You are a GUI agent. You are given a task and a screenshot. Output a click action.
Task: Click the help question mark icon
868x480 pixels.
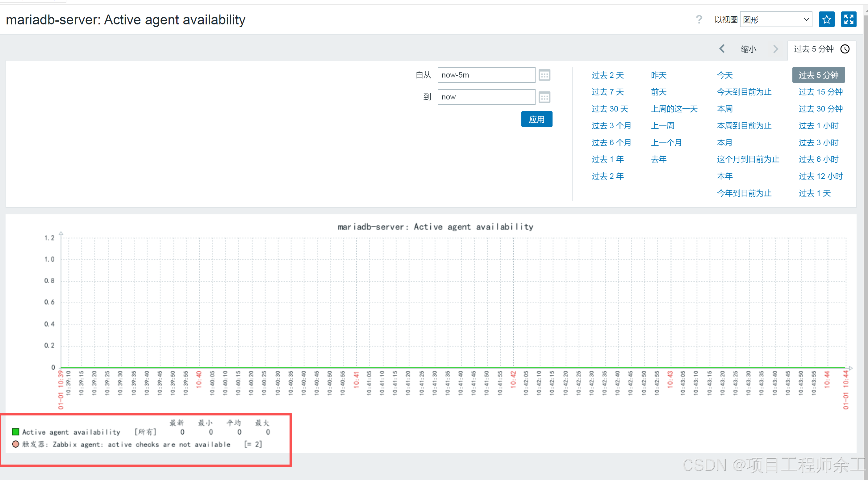[x=699, y=19]
